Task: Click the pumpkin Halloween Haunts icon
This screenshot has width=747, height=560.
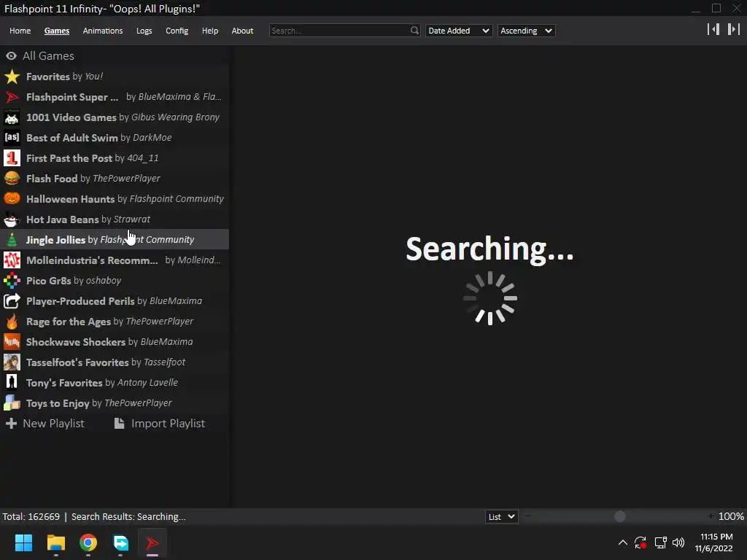Action: pyautogui.click(x=12, y=199)
